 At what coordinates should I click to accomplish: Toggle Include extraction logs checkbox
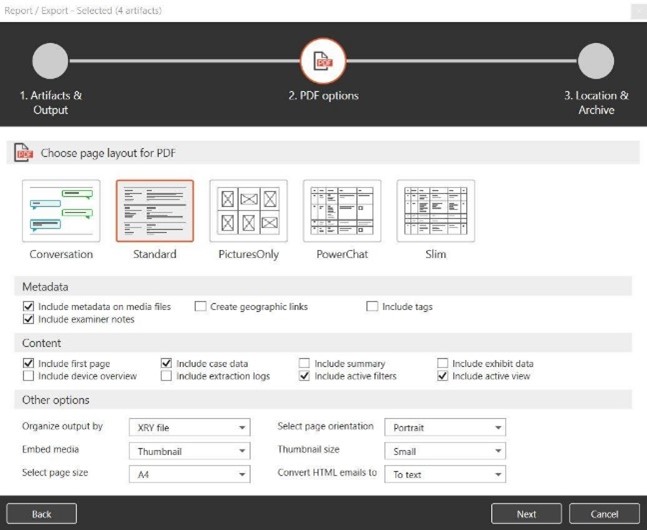coord(167,377)
